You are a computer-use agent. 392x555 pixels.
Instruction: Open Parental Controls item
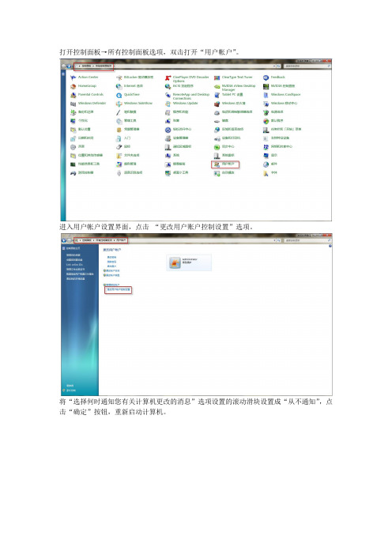point(87,95)
